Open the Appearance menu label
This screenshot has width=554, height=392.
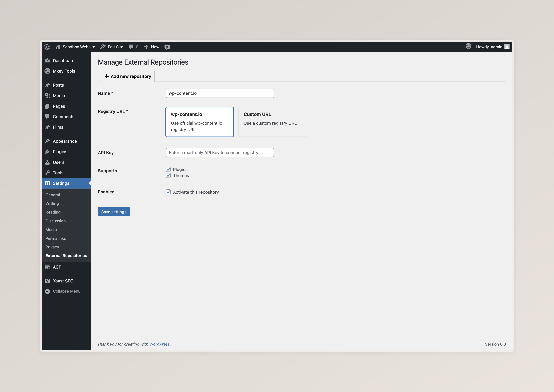[x=65, y=141]
